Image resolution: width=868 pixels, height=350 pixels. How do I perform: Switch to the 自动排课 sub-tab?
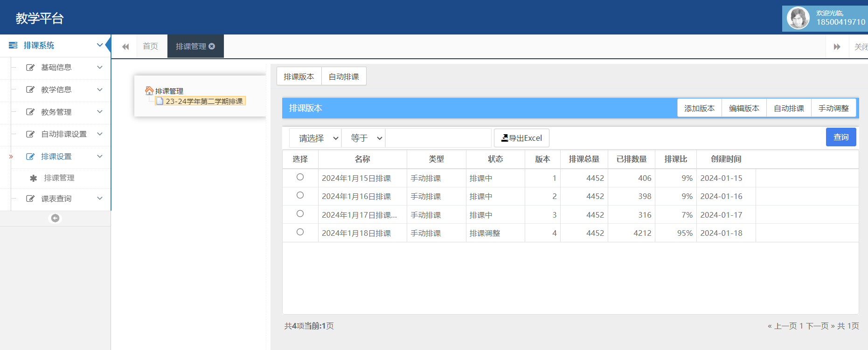tap(344, 76)
